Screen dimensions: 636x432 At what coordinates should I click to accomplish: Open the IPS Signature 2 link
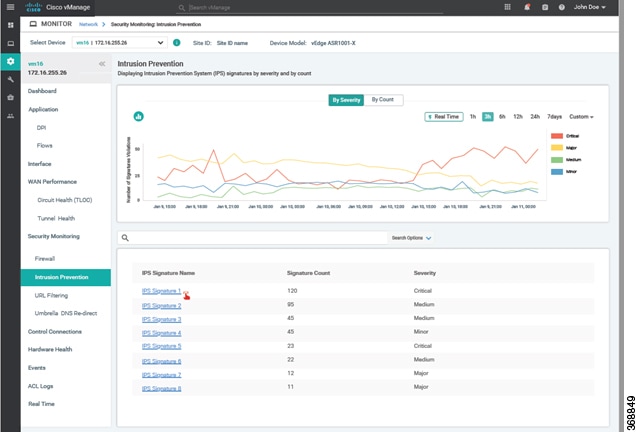161,305
